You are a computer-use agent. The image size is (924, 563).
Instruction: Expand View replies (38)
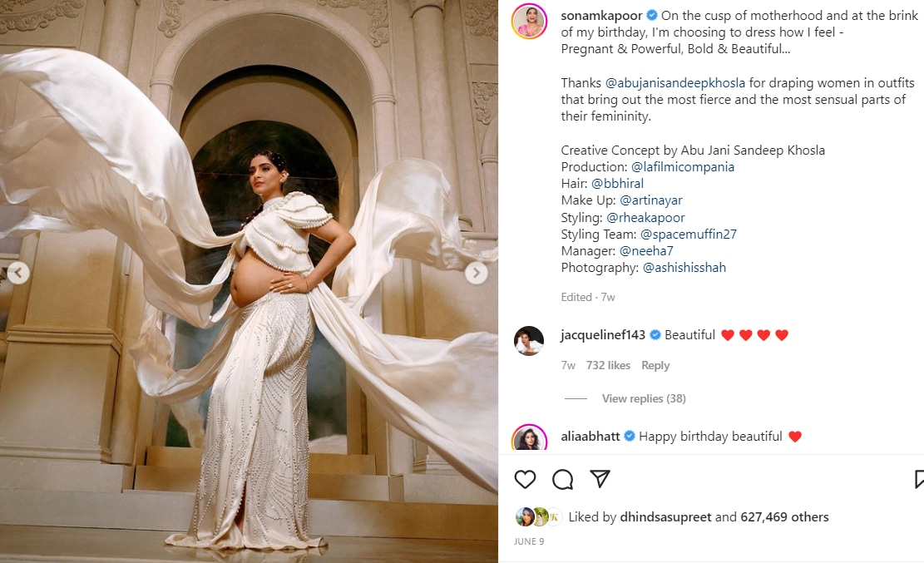[644, 398]
